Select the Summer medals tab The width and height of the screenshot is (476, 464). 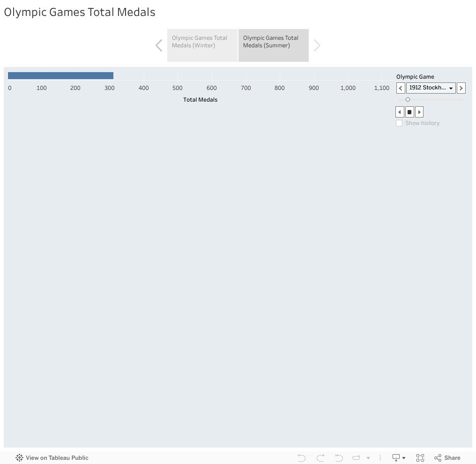point(273,45)
